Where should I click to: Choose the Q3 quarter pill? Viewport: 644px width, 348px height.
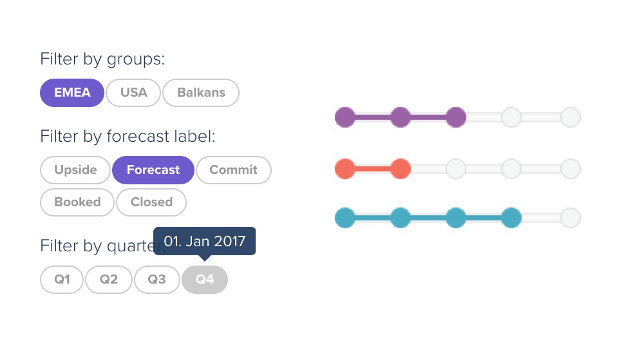pyautogui.click(x=157, y=280)
